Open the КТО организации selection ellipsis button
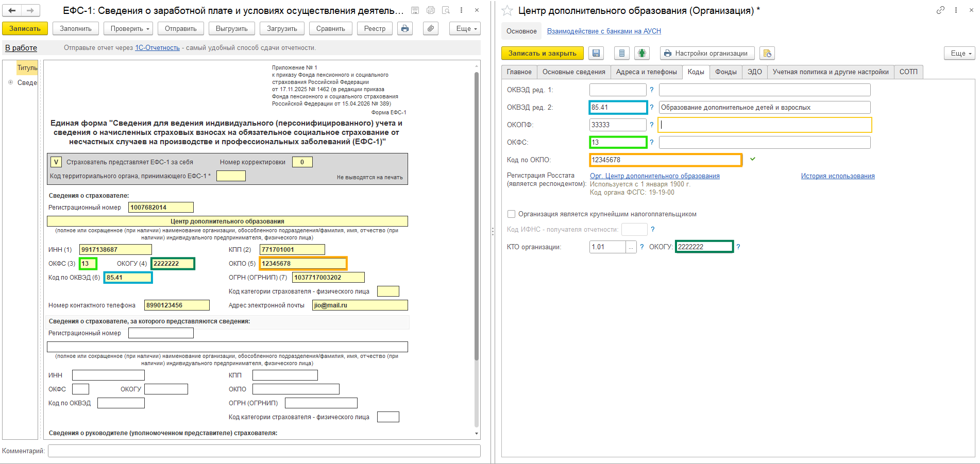980x464 pixels. (x=631, y=247)
